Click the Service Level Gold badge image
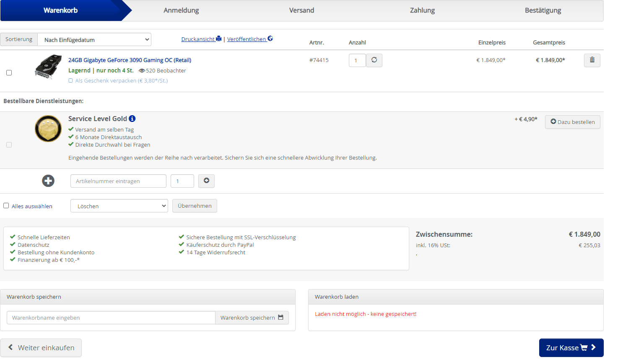The image size is (644, 362). tap(48, 129)
